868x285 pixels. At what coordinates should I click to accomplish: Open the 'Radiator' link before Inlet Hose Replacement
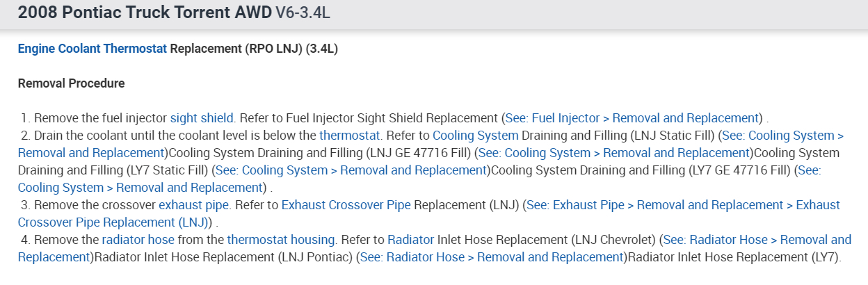coord(410,240)
